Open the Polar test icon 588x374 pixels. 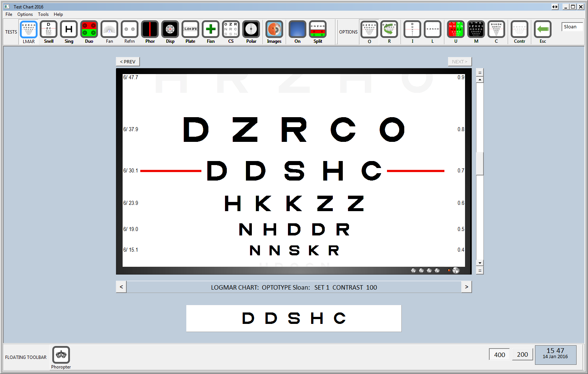251,29
